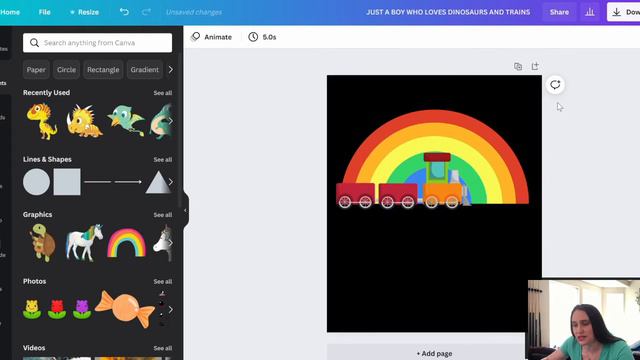Viewport: 640px width, 360px height.
Task: Open the insights chart icon
Action: (590, 12)
